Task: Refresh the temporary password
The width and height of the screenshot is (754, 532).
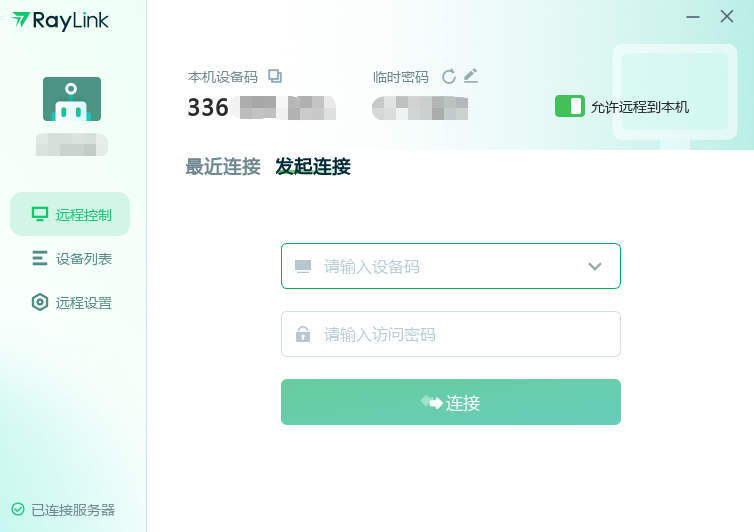Action: coord(449,76)
